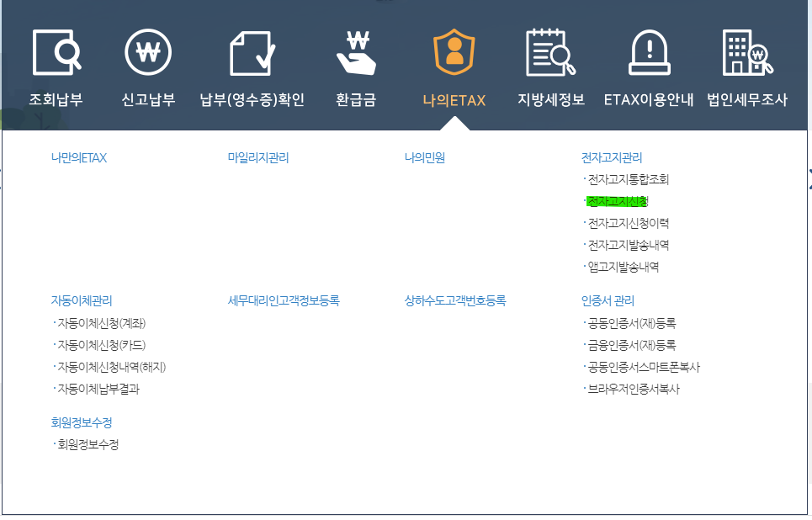The image size is (812, 520).
Task: Click the 납부(영수증)확인 document check icon
Action: [x=252, y=53]
